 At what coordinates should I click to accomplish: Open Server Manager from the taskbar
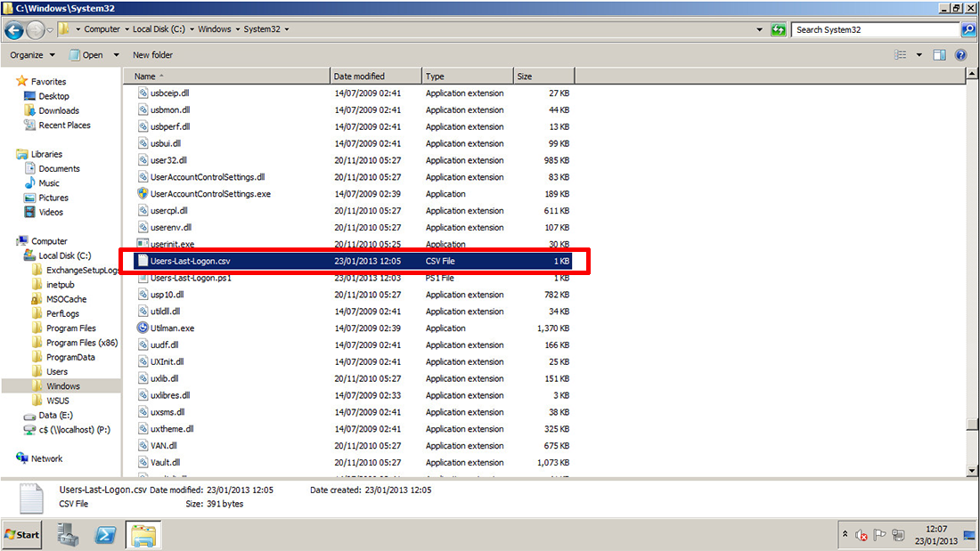[x=69, y=534]
